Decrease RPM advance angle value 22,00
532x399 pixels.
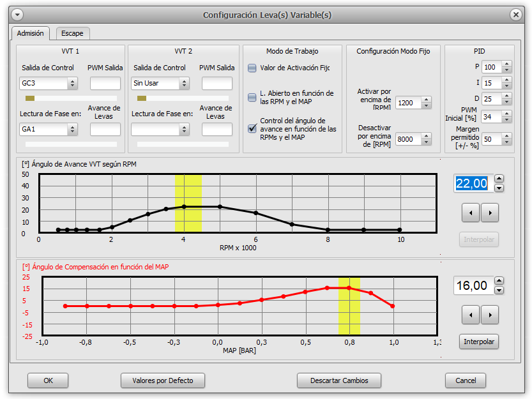click(499, 188)
